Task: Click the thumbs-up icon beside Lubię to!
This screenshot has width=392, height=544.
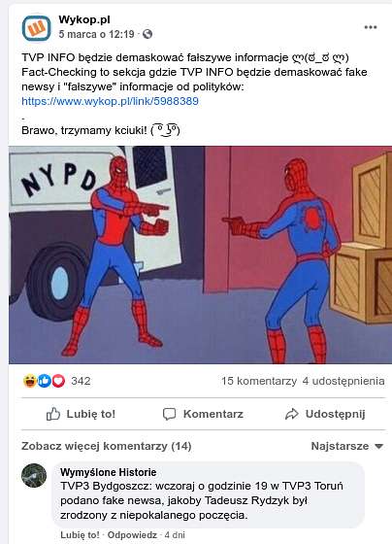Action: (53, 414)
